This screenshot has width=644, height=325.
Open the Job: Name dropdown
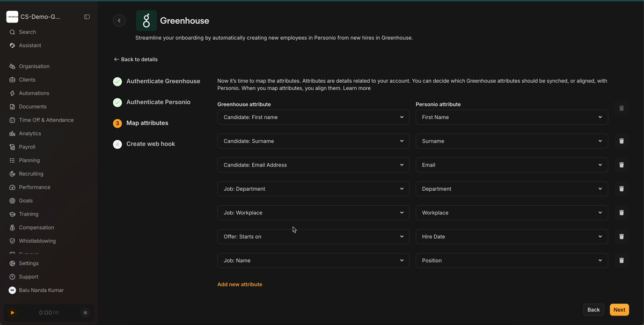[x=313, y=261]
